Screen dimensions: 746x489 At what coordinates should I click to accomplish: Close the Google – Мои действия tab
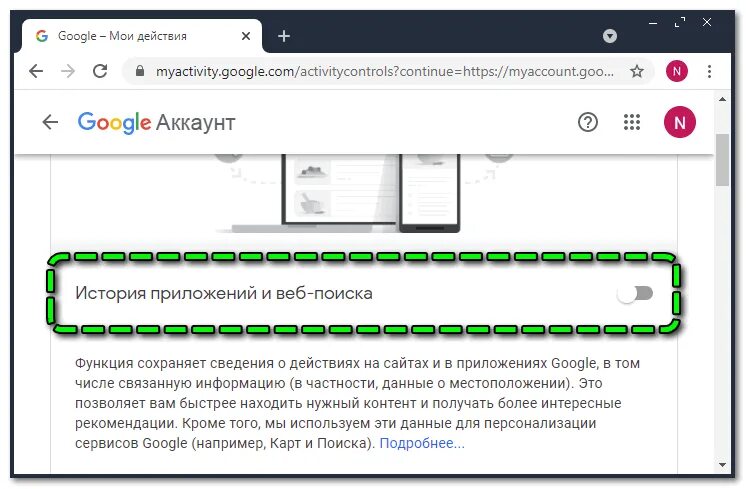coord(246,36)
